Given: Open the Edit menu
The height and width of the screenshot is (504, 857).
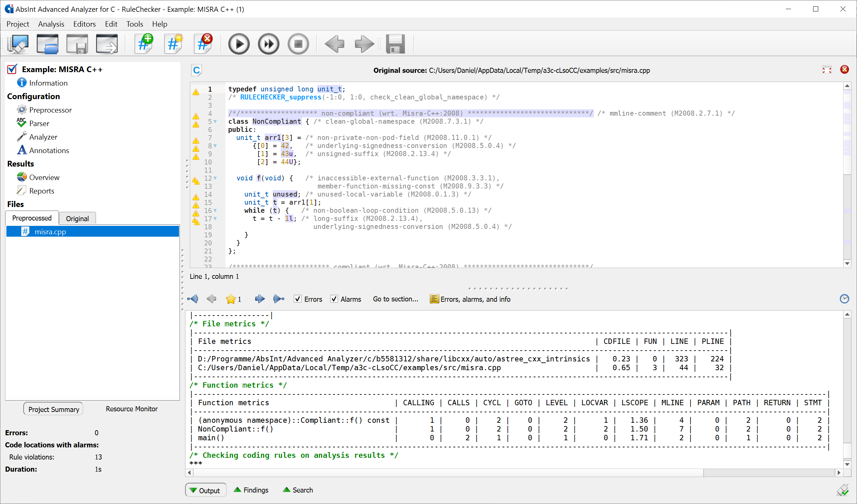Looking at the screenshot, I should [x=111, y=24].
